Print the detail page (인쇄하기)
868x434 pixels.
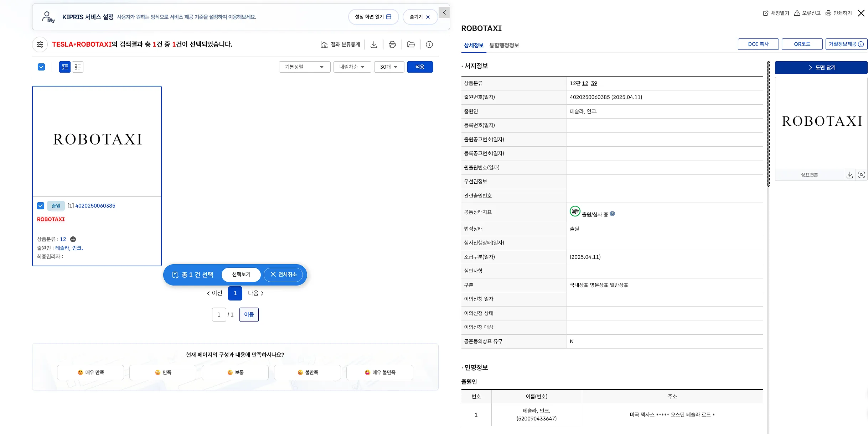[x=839, y=13]
